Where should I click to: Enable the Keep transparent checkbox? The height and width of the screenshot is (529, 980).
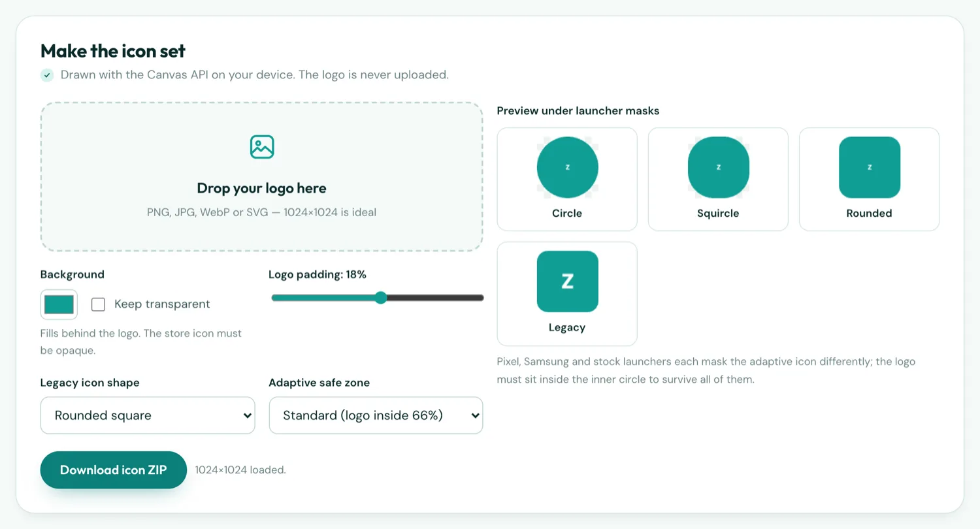point(98,304)
